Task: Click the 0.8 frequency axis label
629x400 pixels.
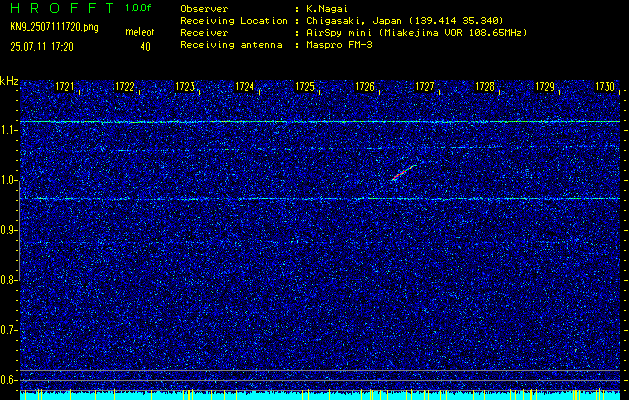Action: tap(7, 280)
